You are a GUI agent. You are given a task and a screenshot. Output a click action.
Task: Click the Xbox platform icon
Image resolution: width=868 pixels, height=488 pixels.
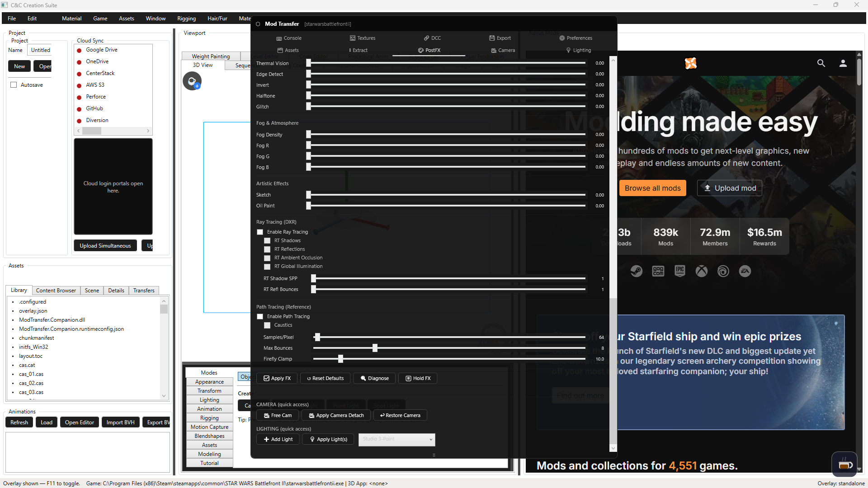[x=701, y=271]
